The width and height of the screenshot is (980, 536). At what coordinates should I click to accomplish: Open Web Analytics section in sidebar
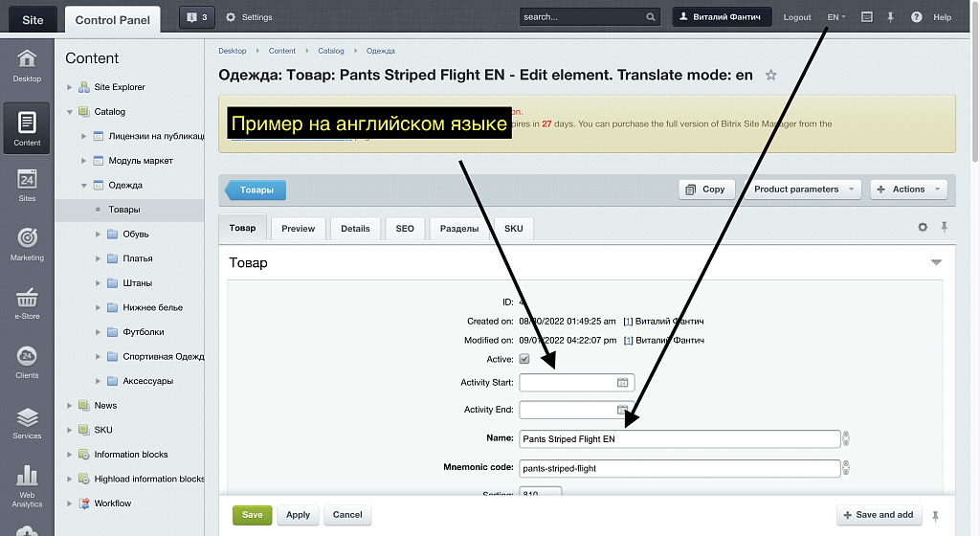[x=27, y=485]
